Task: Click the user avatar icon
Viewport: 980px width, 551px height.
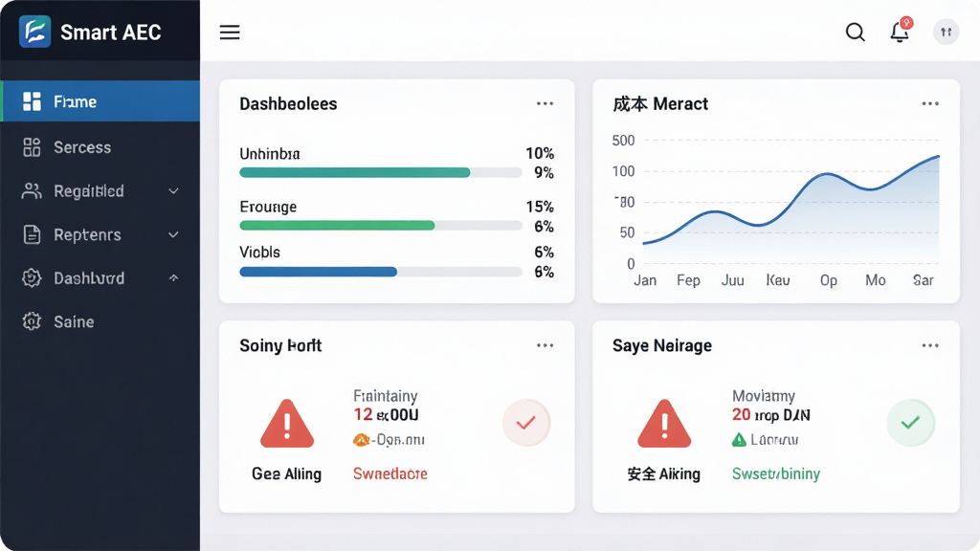Action: click(946, 32)
